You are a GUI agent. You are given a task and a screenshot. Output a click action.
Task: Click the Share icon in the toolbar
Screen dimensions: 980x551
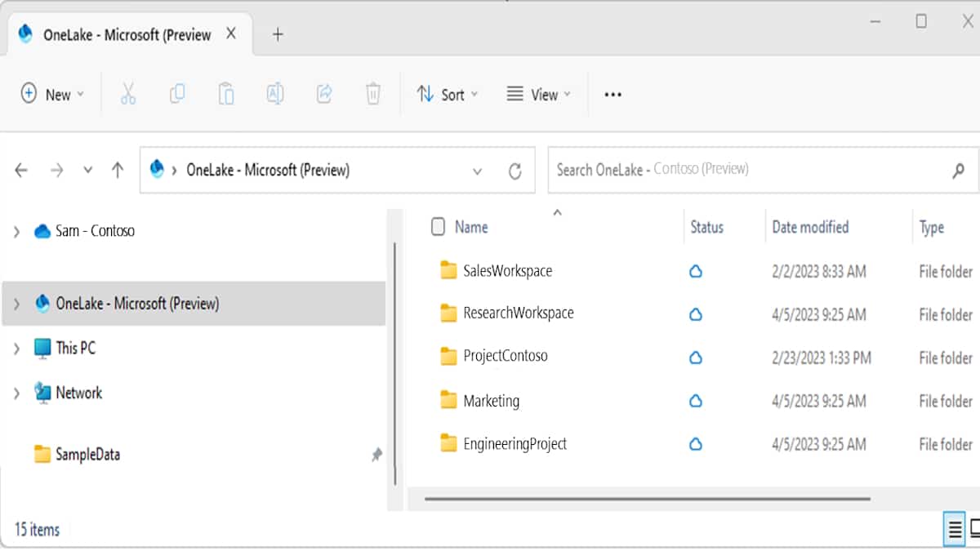[x=324, y=94]
